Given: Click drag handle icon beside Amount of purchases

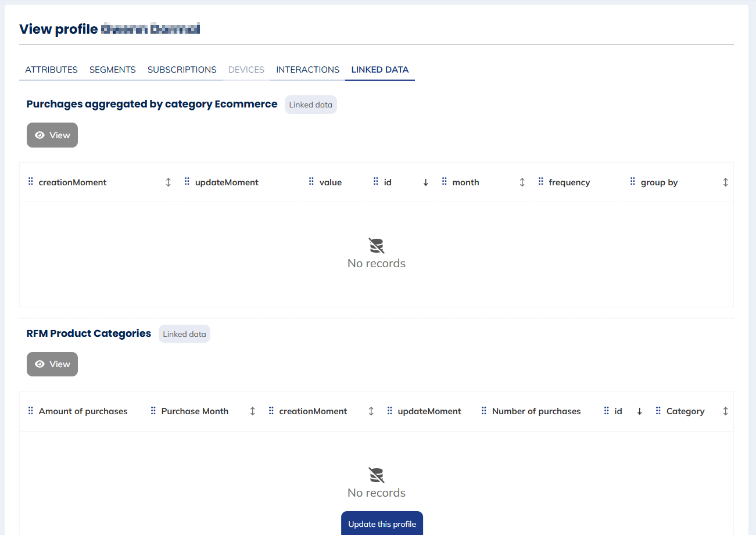Looking at the screenshot, I should pyautogui.click(x=31, y=411).
